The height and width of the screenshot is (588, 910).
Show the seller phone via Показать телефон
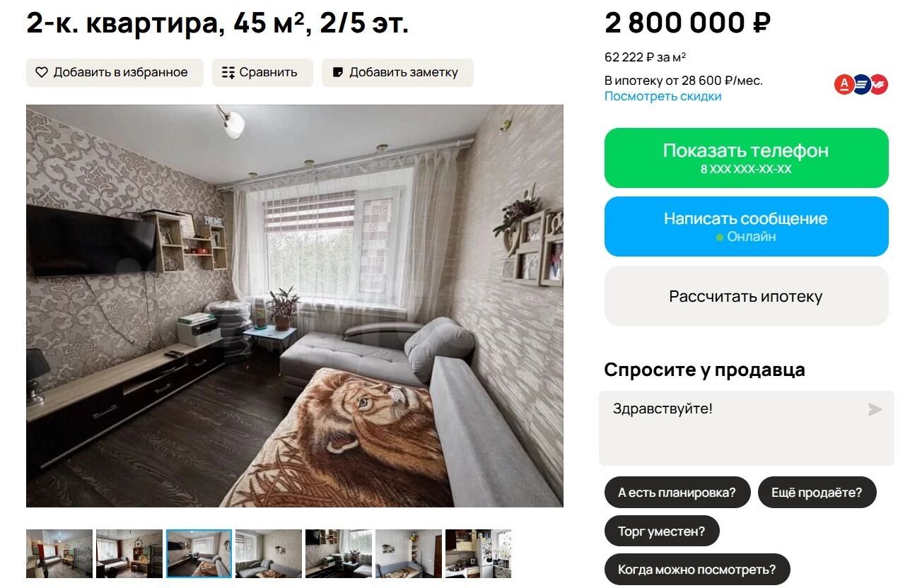coord(746,158)
